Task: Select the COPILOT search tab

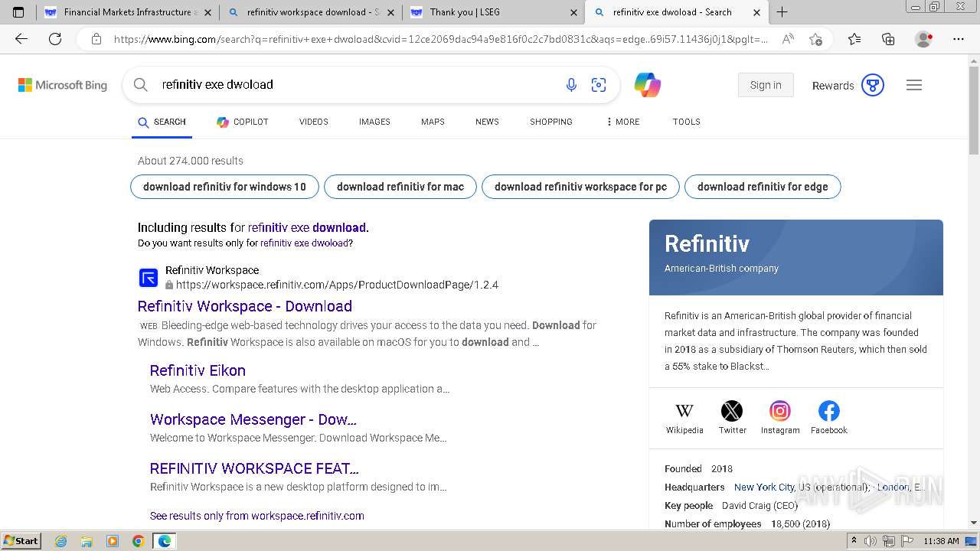Action: tap(243, 122)
